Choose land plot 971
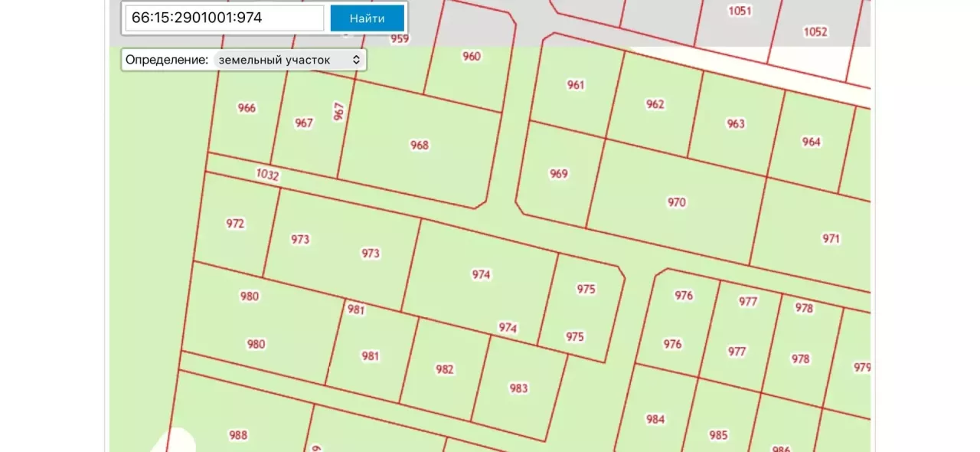 [x=831, y=238]
